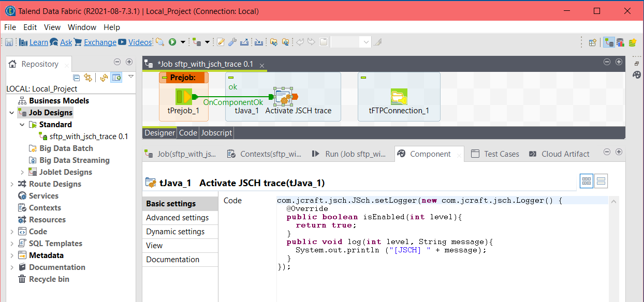Select the Contexts tree item

pyautogui.click(x=45, y=208)
